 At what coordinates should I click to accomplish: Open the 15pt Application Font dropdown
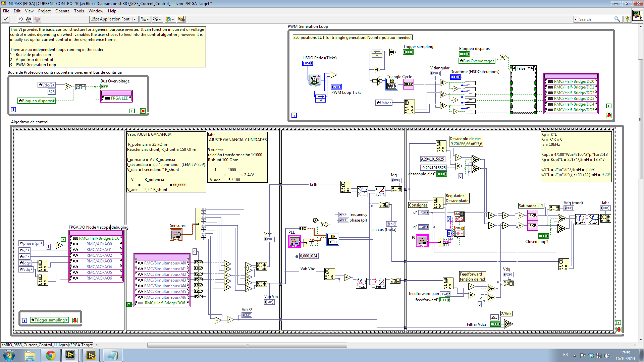(113, 19)
